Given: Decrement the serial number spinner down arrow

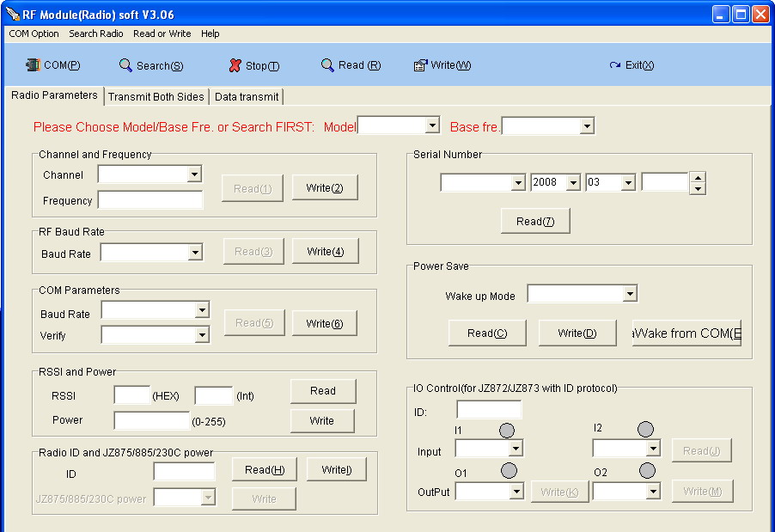Looking at the screenshot, I should pos(698,189).
